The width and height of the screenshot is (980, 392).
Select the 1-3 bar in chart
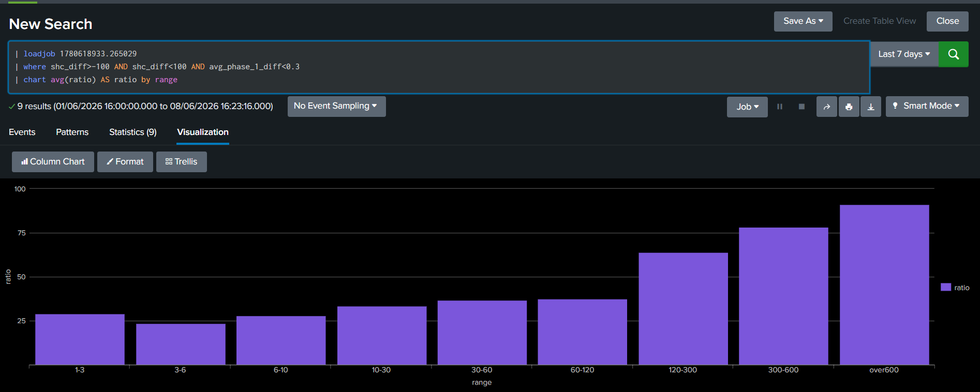click(x=80, y=339)
